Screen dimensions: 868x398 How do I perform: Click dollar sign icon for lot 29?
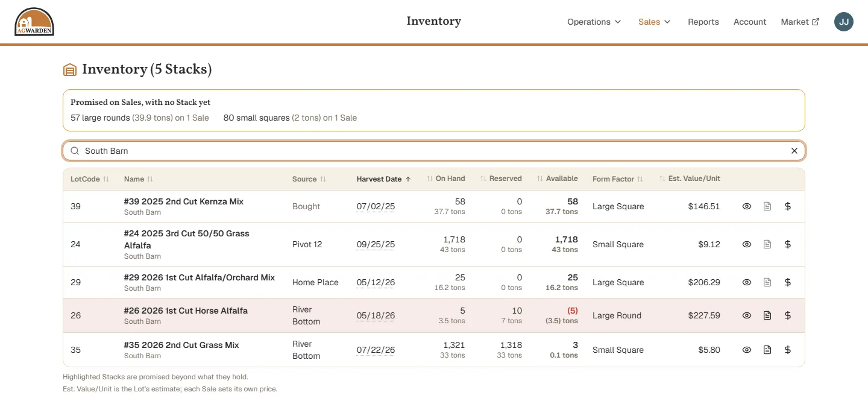coord(787,282)
